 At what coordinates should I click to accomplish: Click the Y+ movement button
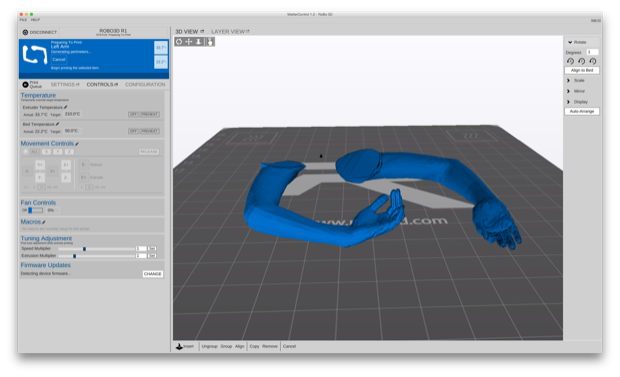pyautogui.click(x=40, y=165)
